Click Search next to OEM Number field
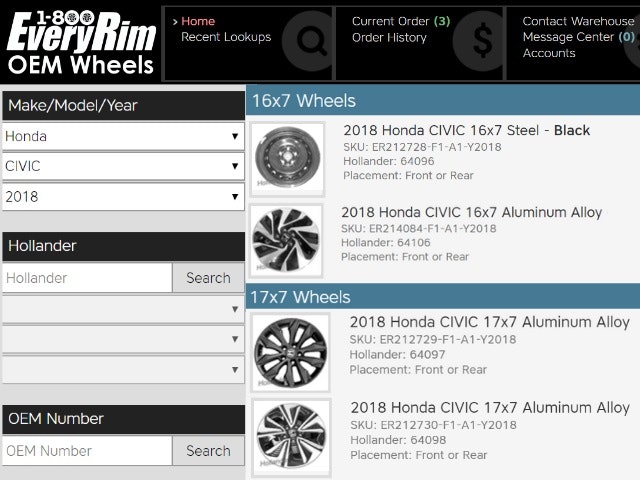The image size is (640, 480). pos(209,451)
